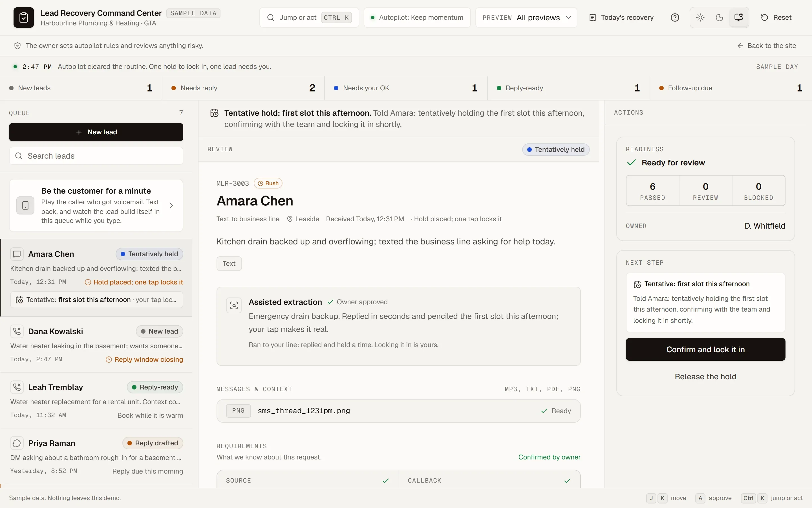This screenshot has height=508, width=812.
Task: Filter by Reply-ready tab
Action: (x=568, y=88)
